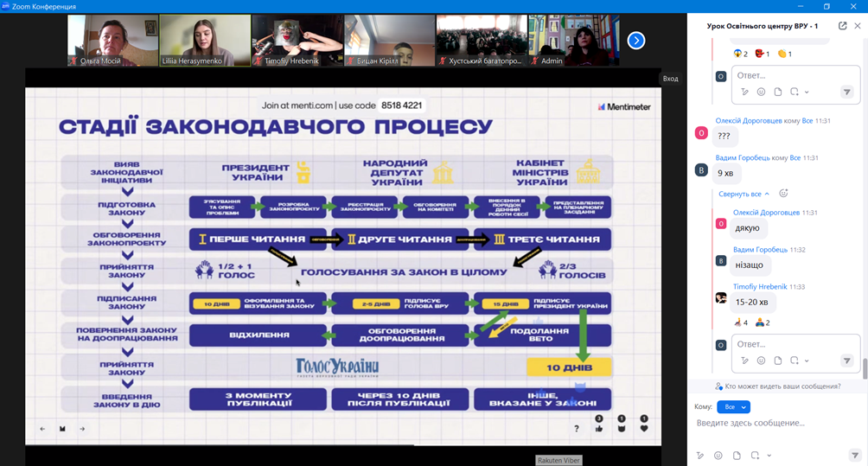This screenshot has width=868, height=466.
Task: Click sender name 'Timofiy Hrebenik' in the chat
Action: pos(760,286)
